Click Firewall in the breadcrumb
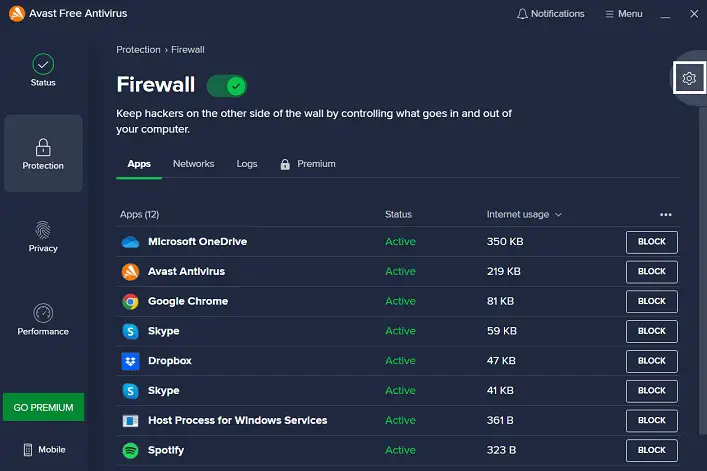 tap(188, 50)
